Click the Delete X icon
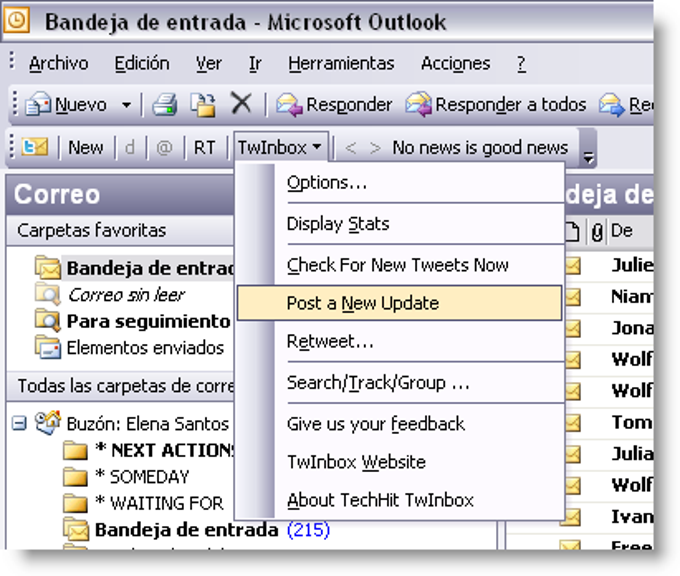This screenshot has width=680, height=576. point(241,104)
